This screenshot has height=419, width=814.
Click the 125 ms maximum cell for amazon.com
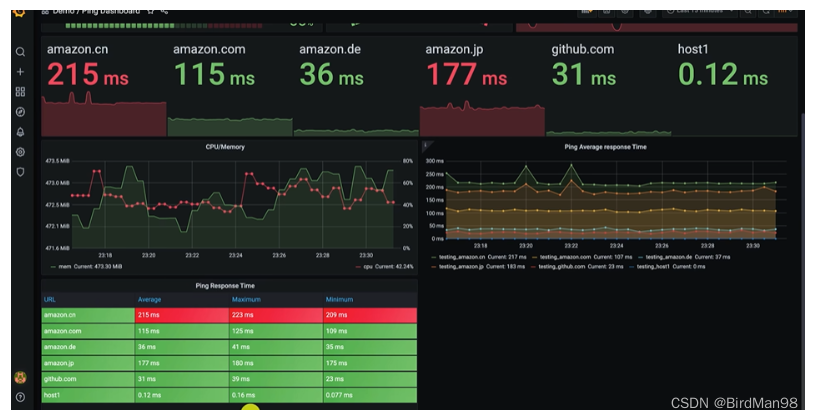pyautogui.click(x=276, y=331)
